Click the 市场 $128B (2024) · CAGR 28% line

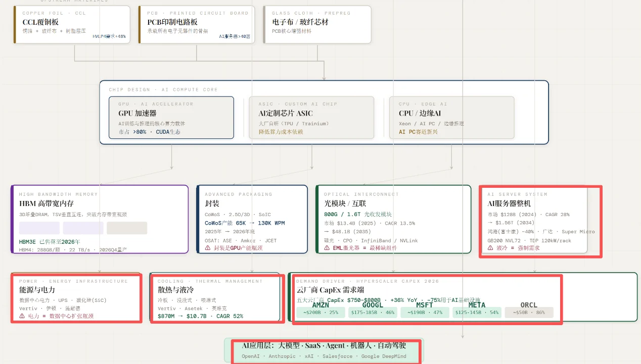pos(528,215)
